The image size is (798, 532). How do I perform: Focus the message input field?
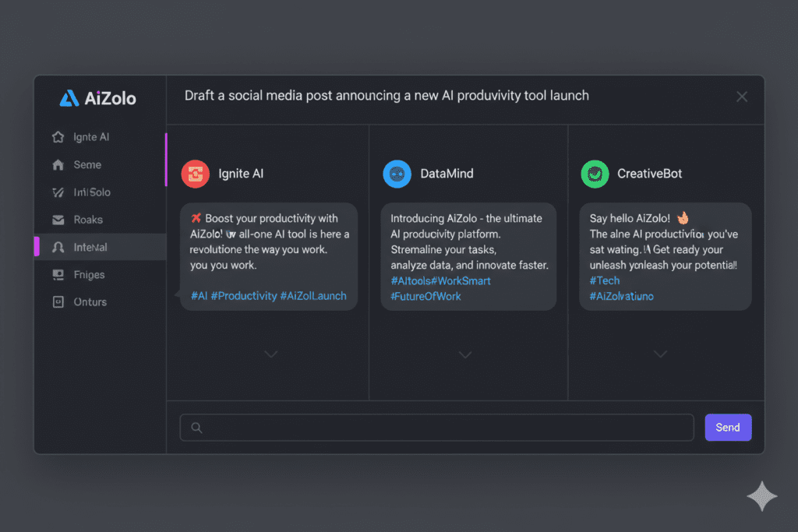pos(444,428)
